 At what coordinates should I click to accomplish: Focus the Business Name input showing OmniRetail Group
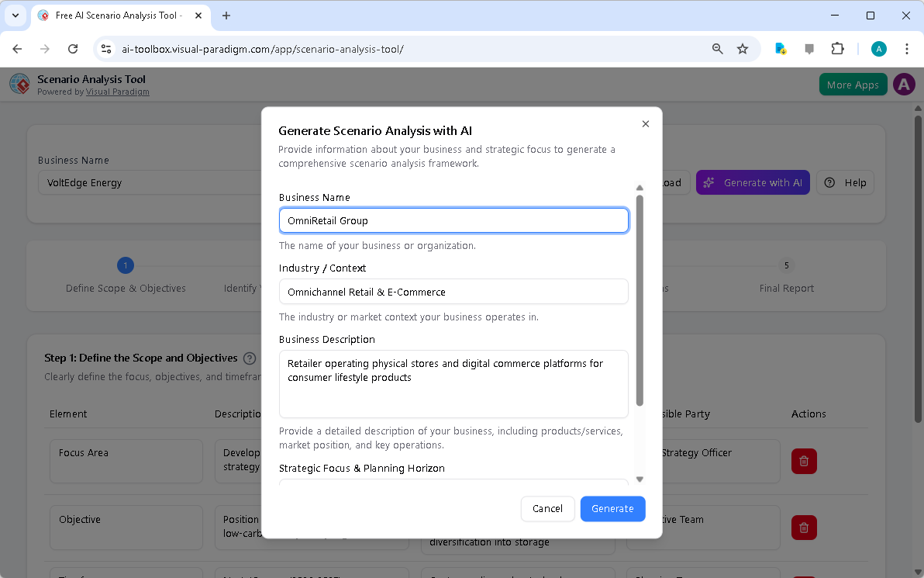pyautogui.click(x=453, y=220)
